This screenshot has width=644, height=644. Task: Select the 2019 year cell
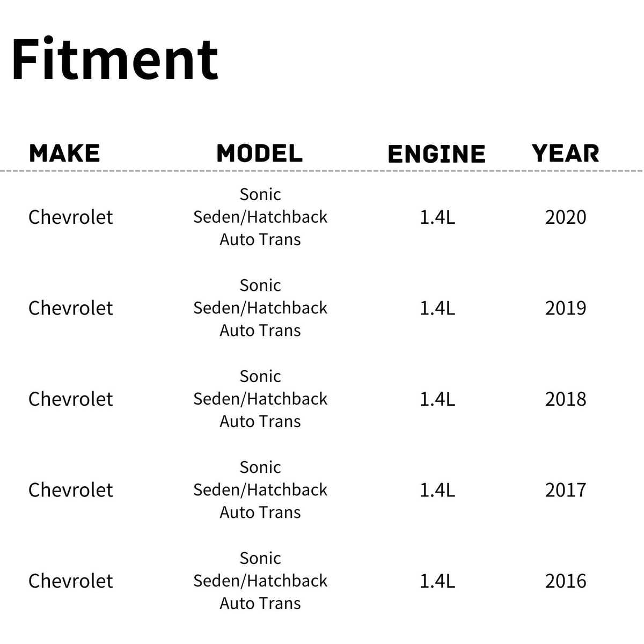coord(566,308)
